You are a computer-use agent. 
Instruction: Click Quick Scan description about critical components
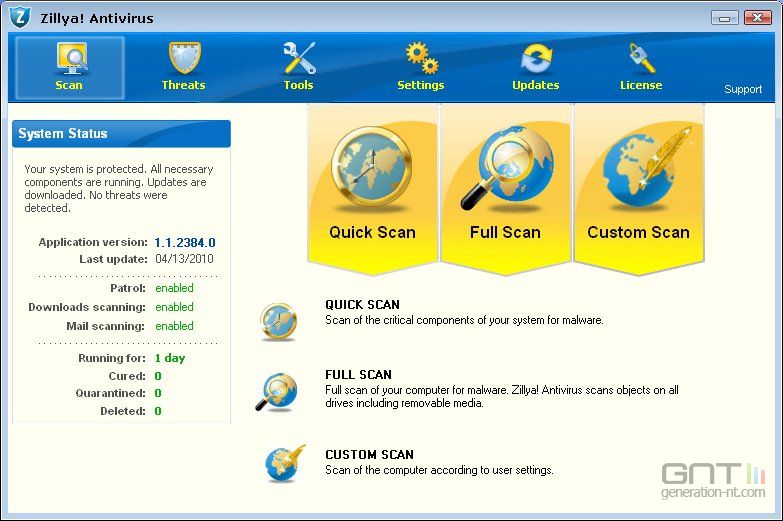(x=464, y=320)
